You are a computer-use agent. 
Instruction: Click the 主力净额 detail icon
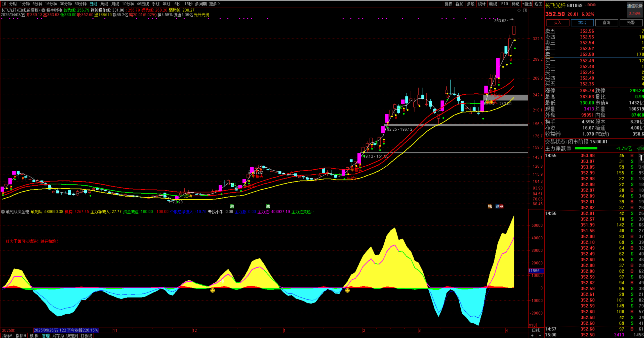coord(569,148)
